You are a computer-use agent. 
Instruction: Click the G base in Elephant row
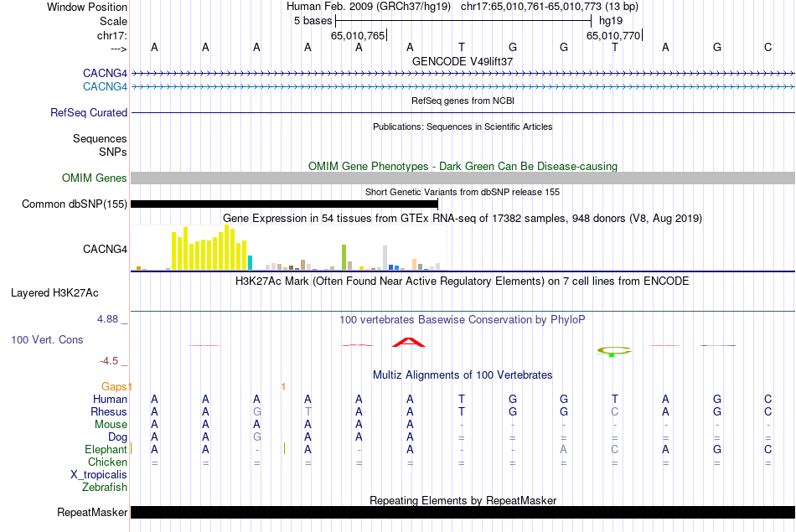point(716,449)
